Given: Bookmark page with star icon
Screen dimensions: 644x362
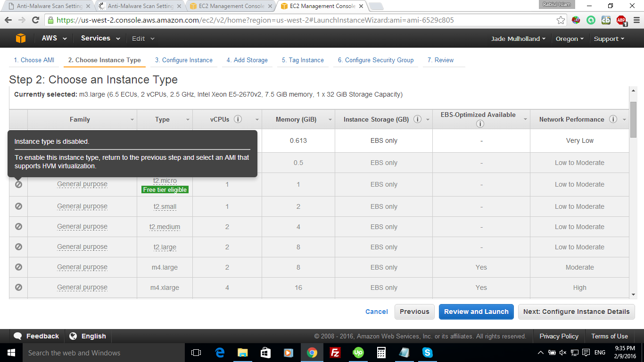Looking at the screenshot, I should 561,20.
